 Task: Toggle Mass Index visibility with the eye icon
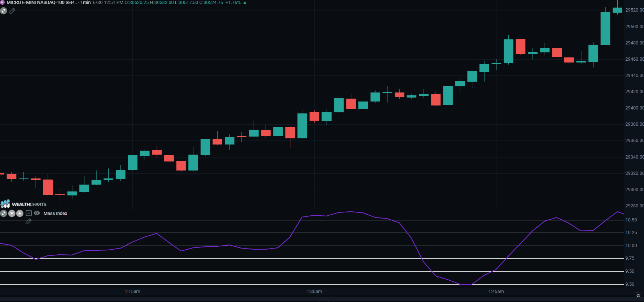click(x=37, y=213)
